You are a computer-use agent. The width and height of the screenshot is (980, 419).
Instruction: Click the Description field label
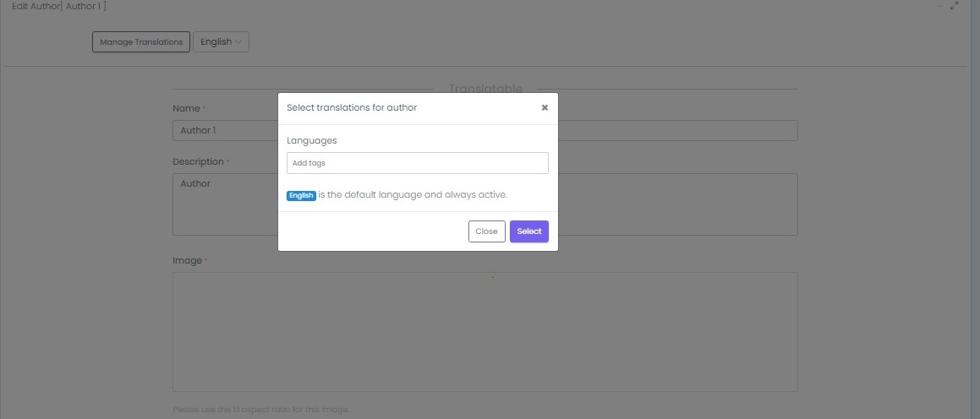point(198,161)
